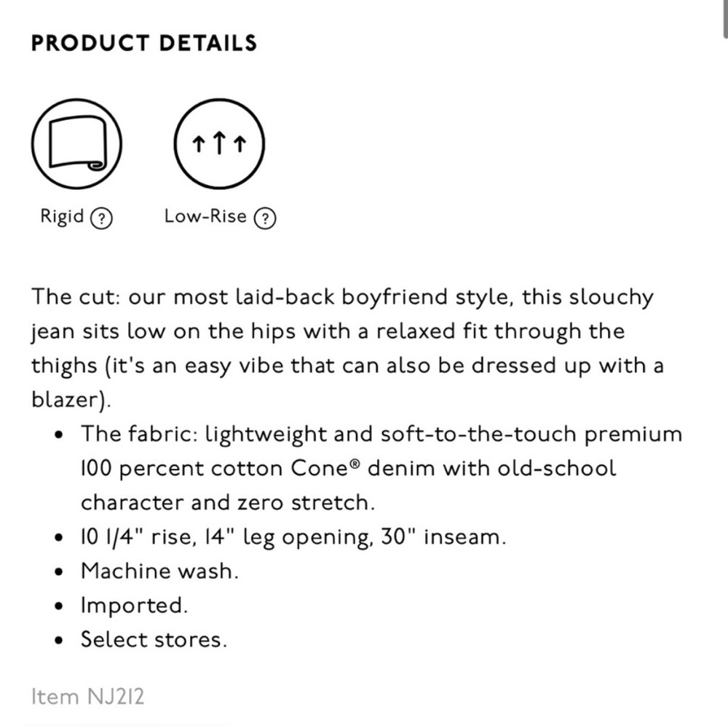
Task: Click the PRODUCT DETAILS heading
Action: (144, 43)
